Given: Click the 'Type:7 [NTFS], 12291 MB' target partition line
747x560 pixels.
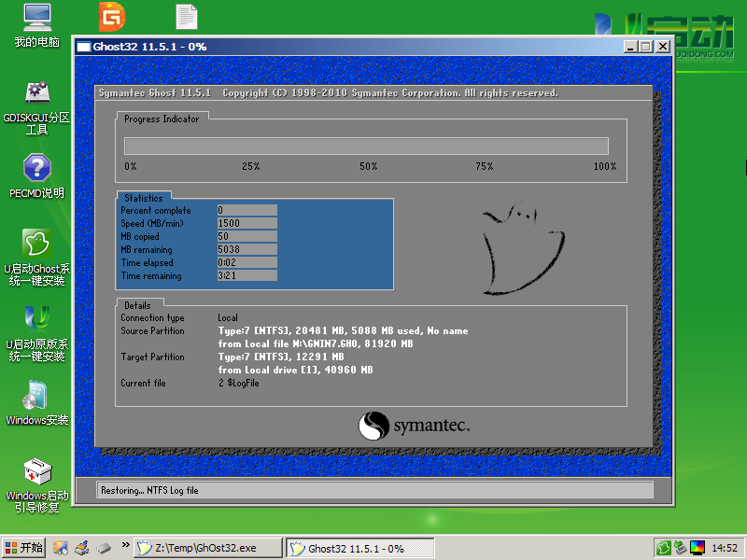Looking at the screenshot, I should (281, 357).
